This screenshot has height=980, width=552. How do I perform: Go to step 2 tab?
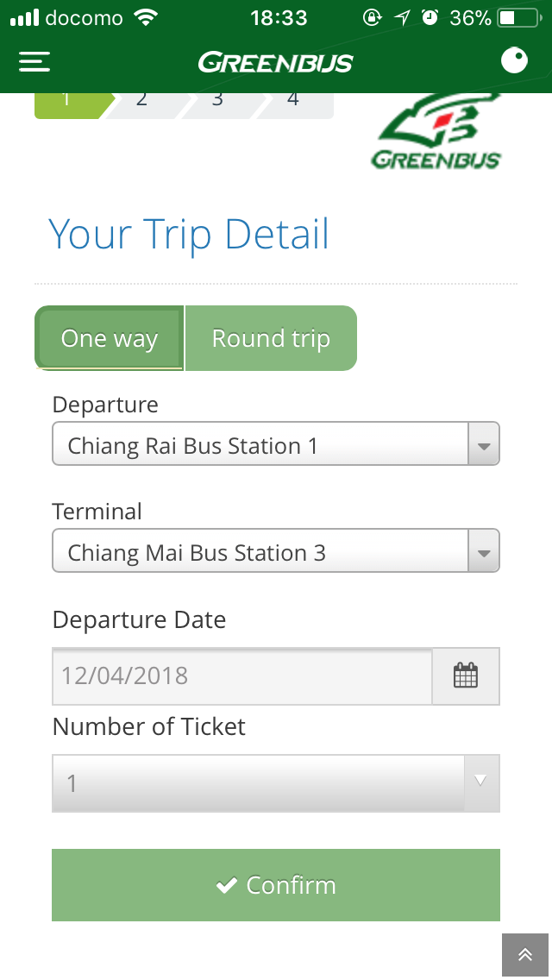141,101
